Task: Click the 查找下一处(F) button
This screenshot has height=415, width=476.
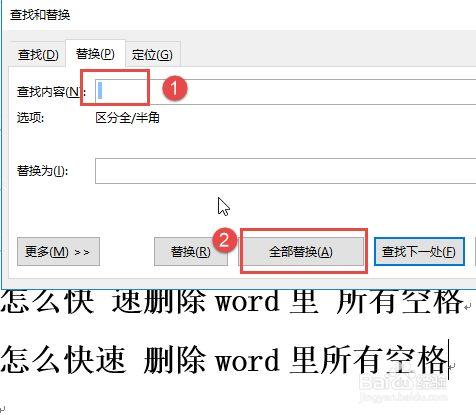Action: [419, 252]
